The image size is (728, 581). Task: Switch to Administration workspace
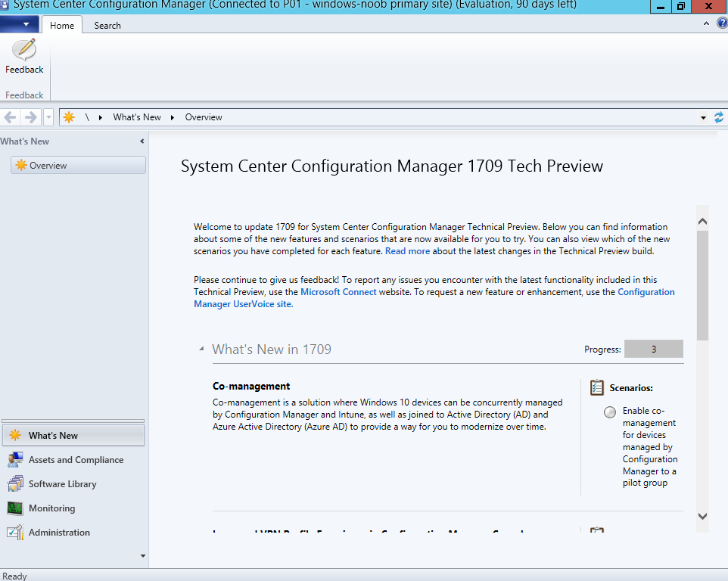pyautogui.click(x=73, y=532)
